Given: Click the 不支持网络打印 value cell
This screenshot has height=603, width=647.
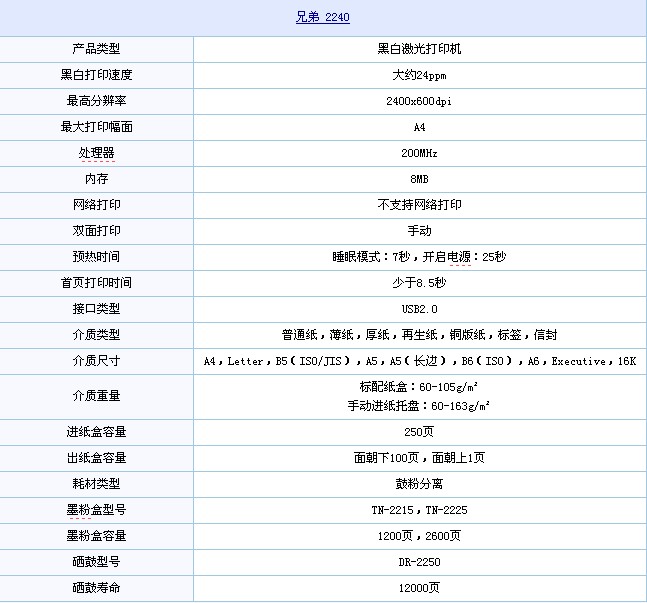Looking at the screenshot, I should (x=419, y=205).
